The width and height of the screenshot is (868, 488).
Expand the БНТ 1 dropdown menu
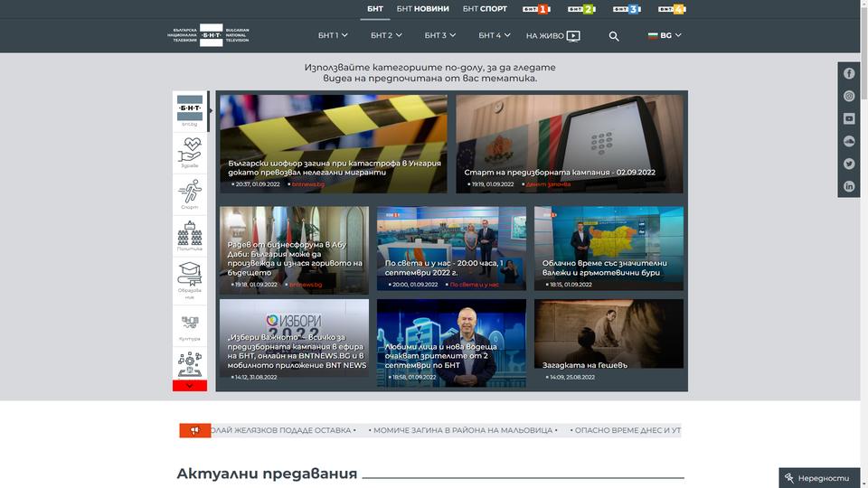(x=333, y=35)
